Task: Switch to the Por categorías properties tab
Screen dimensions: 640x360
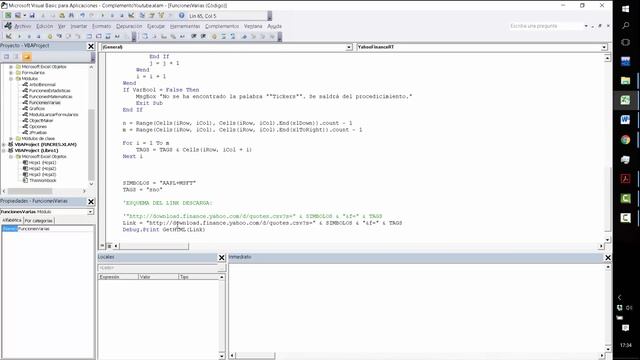Action: click(38, 221)
